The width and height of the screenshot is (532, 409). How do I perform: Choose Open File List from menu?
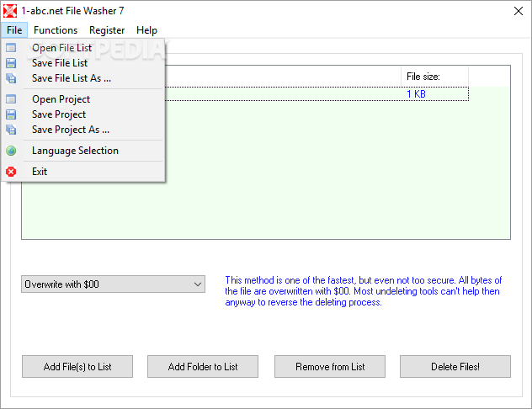(x=83, y=48)
